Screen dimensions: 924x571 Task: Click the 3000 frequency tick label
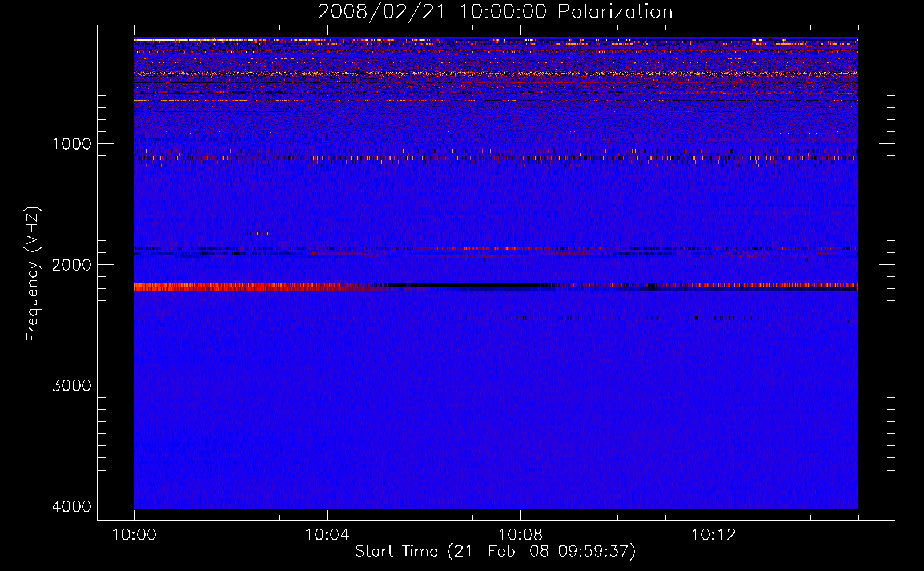pos(71,385)
